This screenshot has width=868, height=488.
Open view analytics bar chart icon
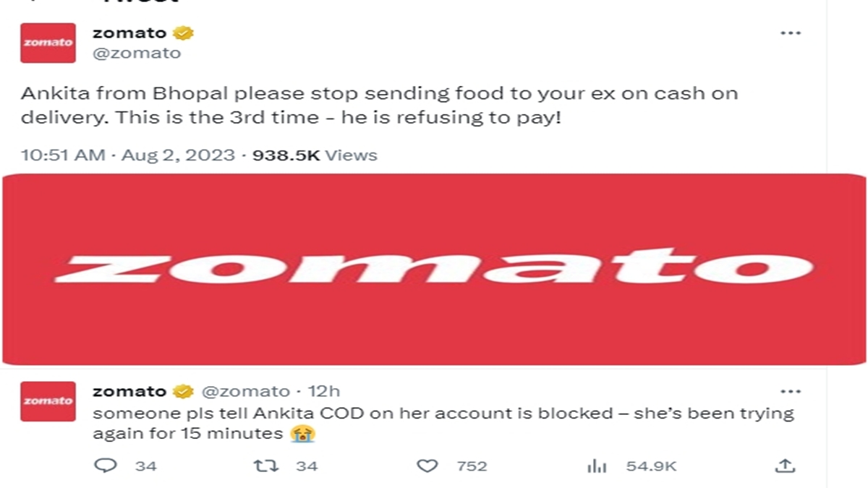coord(596,466)
